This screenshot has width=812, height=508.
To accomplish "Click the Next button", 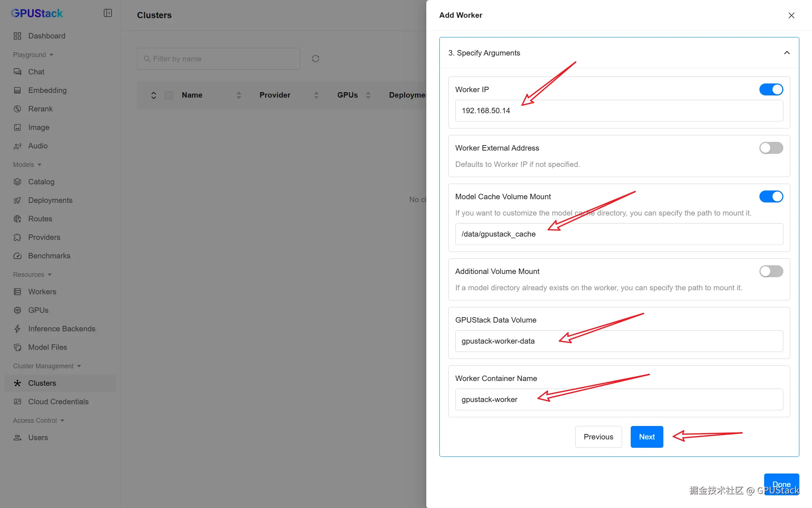I will pyautogui.click(x=647, y=437).
